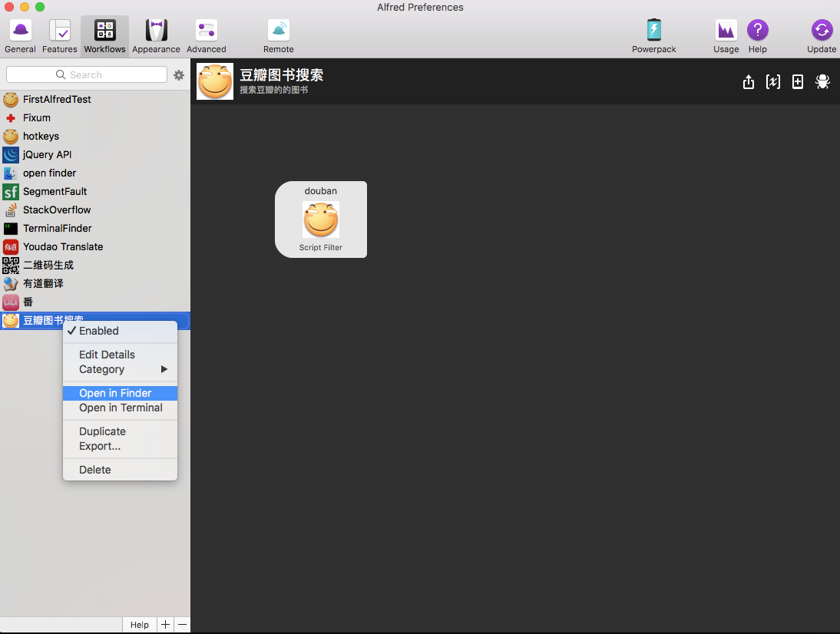This screenshot has height=634, width=840.
Task: Expand the Category submenu
Action: 120,369
